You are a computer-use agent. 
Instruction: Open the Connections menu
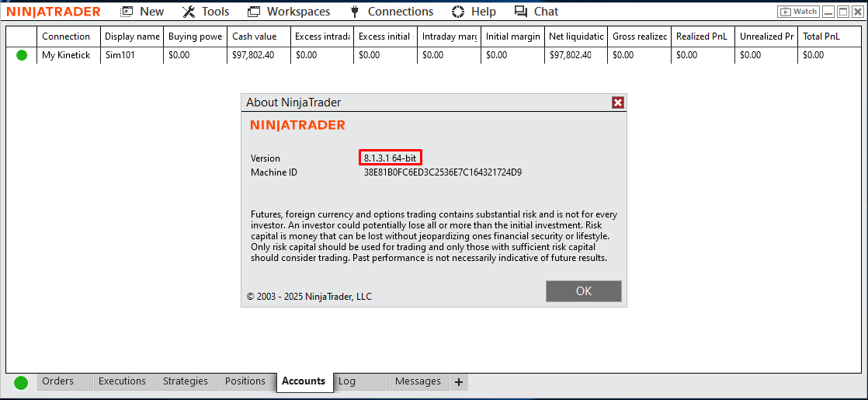(391, 12)
